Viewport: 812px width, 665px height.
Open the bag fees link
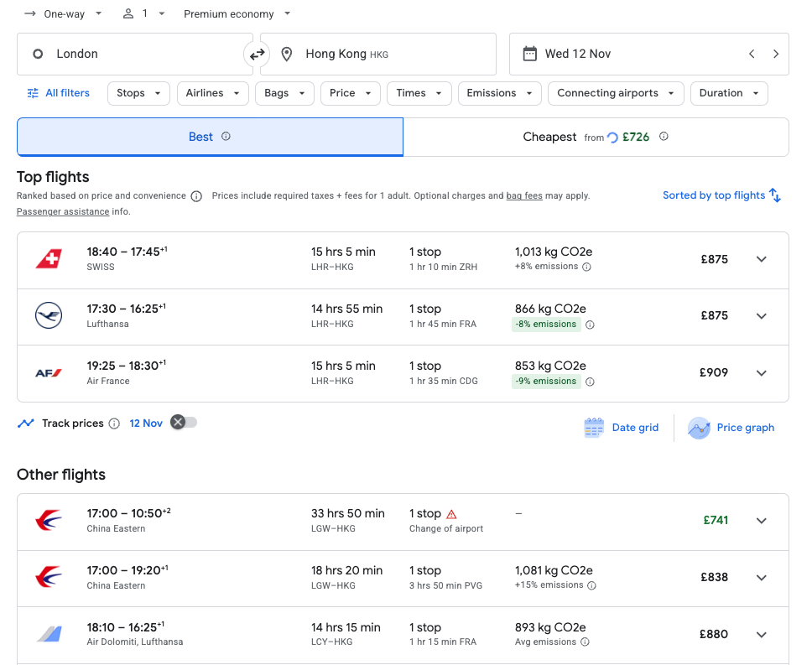[x=524, y=196]
